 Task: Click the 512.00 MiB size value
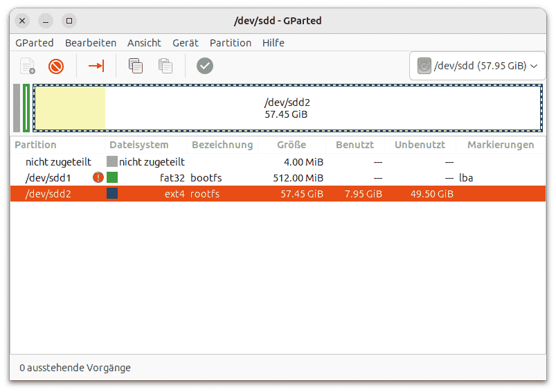[x=298, y=178]
